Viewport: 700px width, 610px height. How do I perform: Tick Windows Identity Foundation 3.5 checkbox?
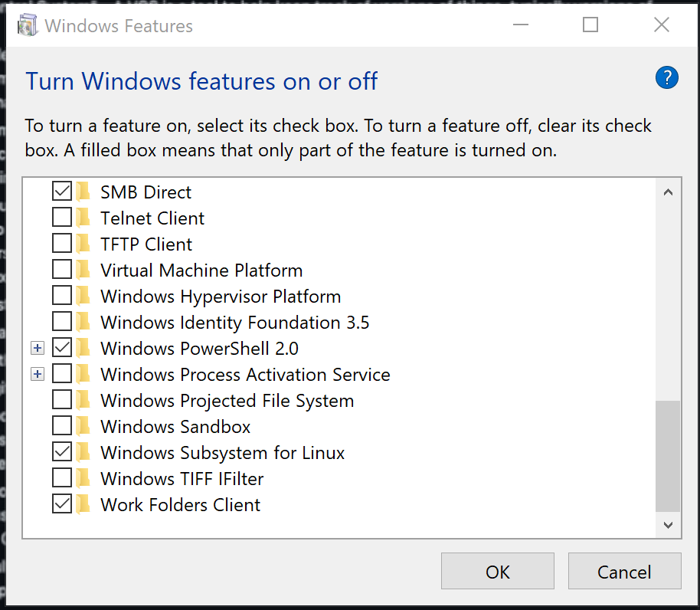tap(61, 322)
